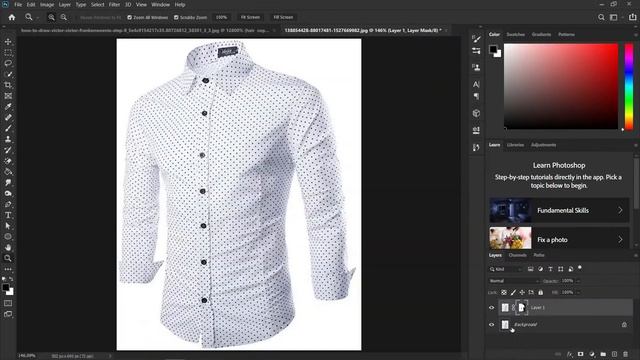This screenshot has height=360, width=640.
Task: Switch to the Swatches tab
Action: tap(516, 34)
